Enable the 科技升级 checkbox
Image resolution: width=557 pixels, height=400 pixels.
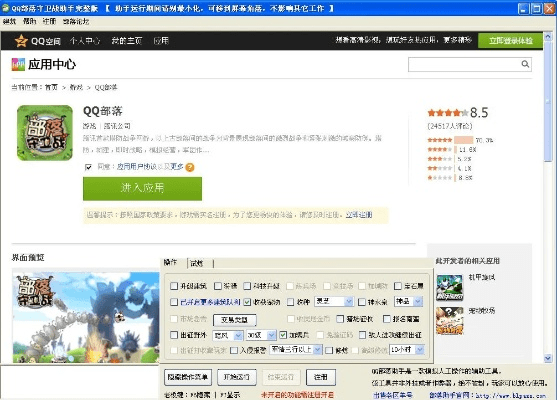tap(247, 286)
